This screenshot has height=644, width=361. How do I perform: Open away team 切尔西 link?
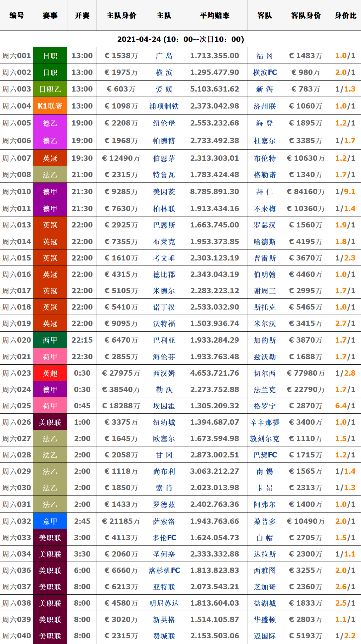[x=264, y=373]
